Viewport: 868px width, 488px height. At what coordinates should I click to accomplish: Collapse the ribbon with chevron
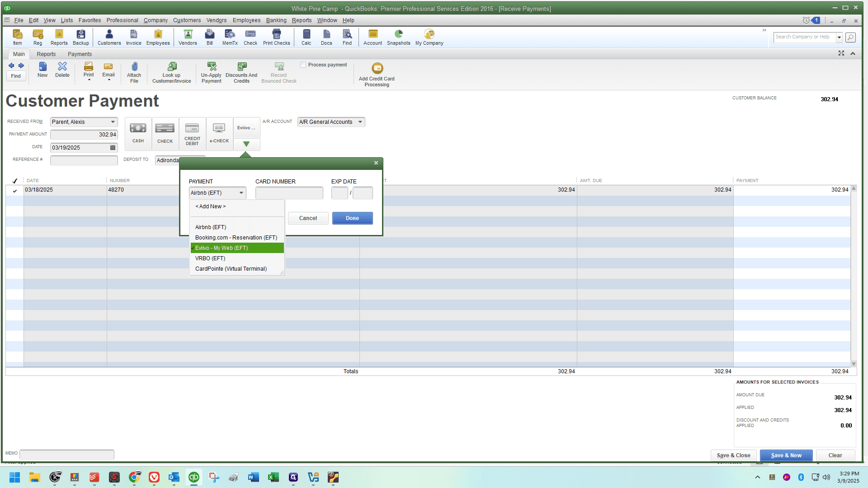[853, 54]
